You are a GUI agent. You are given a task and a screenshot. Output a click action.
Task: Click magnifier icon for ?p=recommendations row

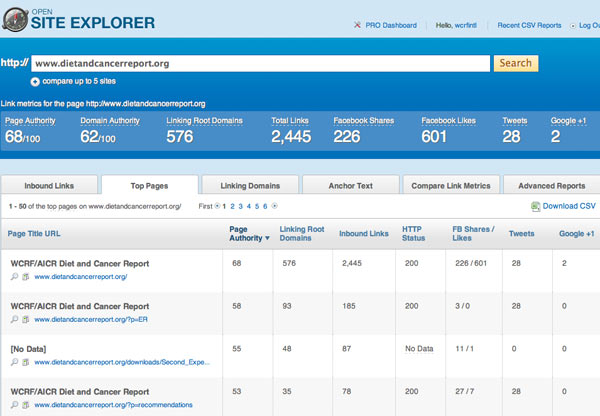15,405
